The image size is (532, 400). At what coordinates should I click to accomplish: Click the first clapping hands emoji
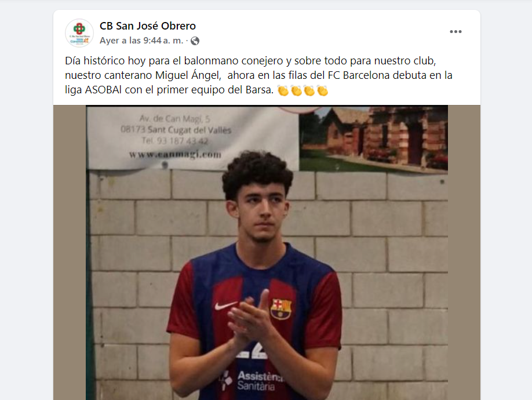(x=283, y=90)
